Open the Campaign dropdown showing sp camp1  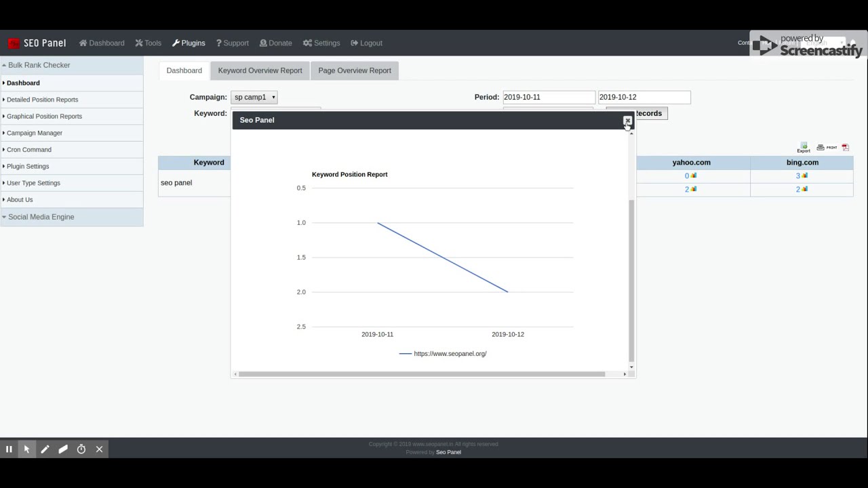click(254, 97)
